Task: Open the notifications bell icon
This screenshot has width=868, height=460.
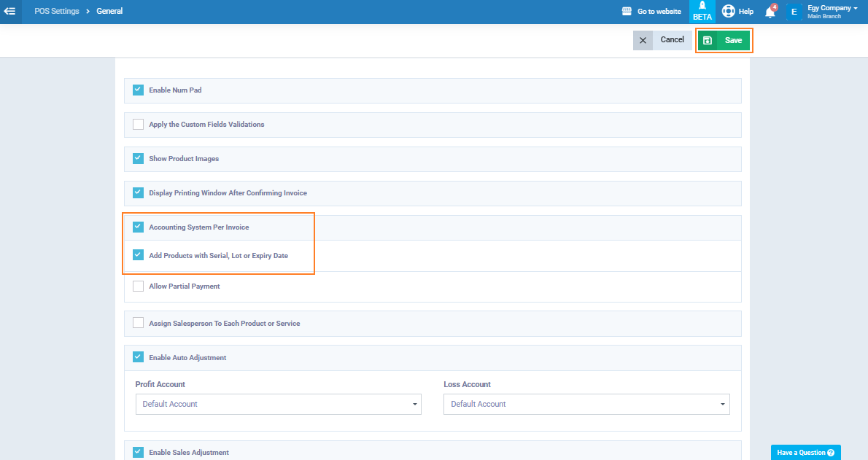Action: tap(770, 12)
